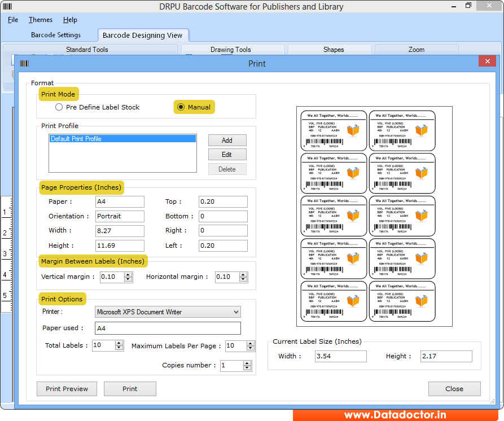The image size is (504, 421).
Task: Click the Total Labels value field
Action: (x=103, y=345)
